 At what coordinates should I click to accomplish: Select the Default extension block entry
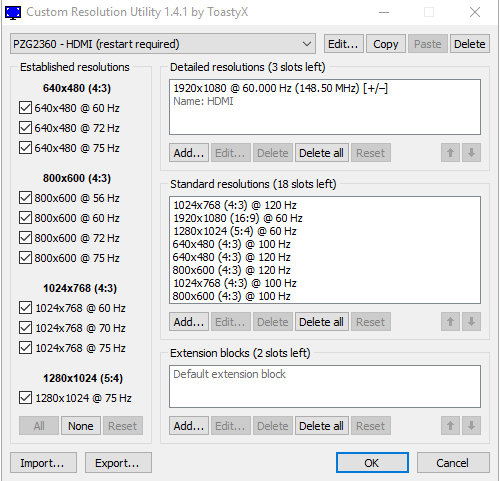229,374
